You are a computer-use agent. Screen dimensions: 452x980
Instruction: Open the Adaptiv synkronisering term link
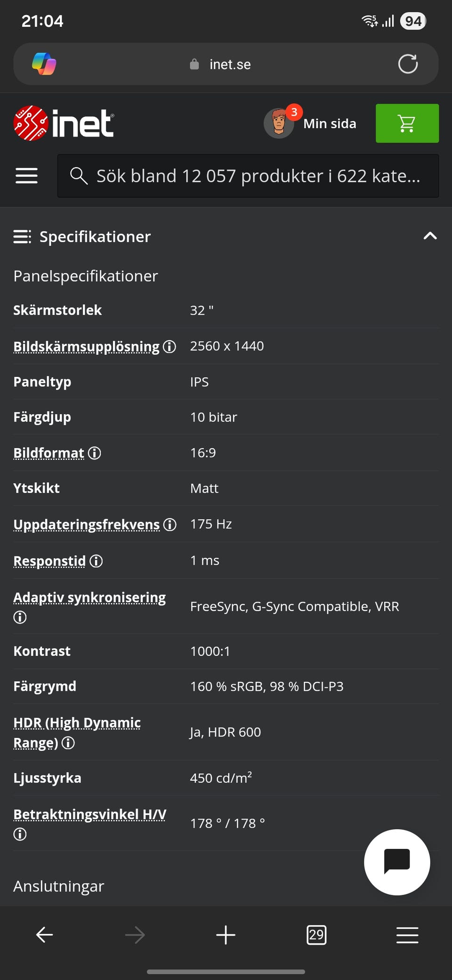click(89, 597)
